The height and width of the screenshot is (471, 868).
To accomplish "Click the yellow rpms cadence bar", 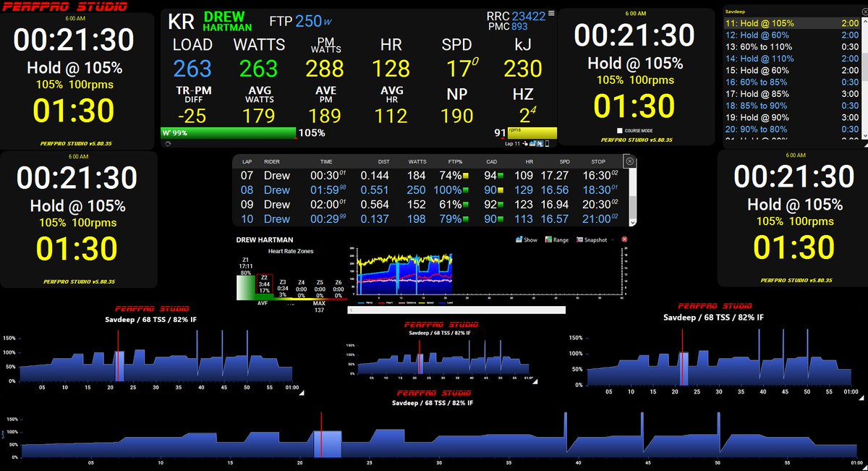I will pos(532,132).
